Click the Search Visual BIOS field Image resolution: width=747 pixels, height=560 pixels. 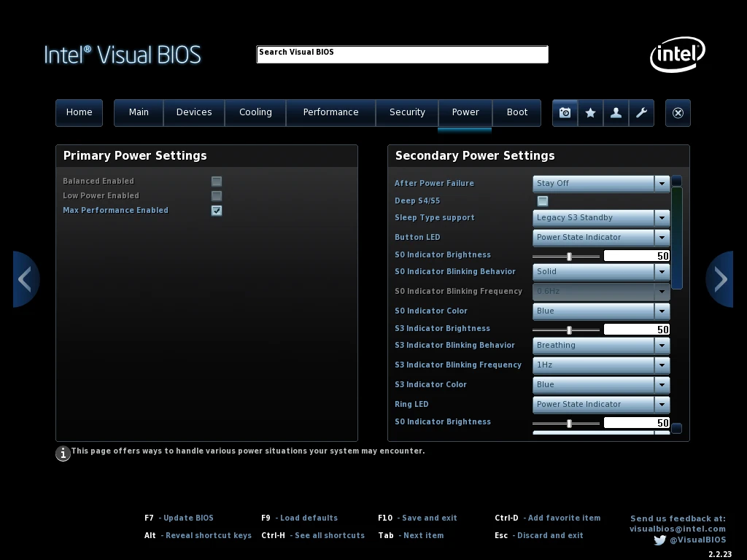402,55
